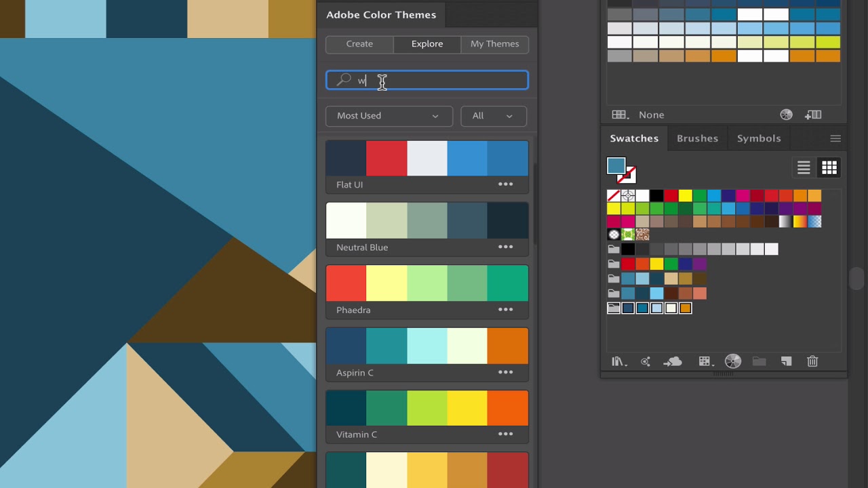
Task: Click the New Color Group folder icon
Action: [x=759, y=362]
